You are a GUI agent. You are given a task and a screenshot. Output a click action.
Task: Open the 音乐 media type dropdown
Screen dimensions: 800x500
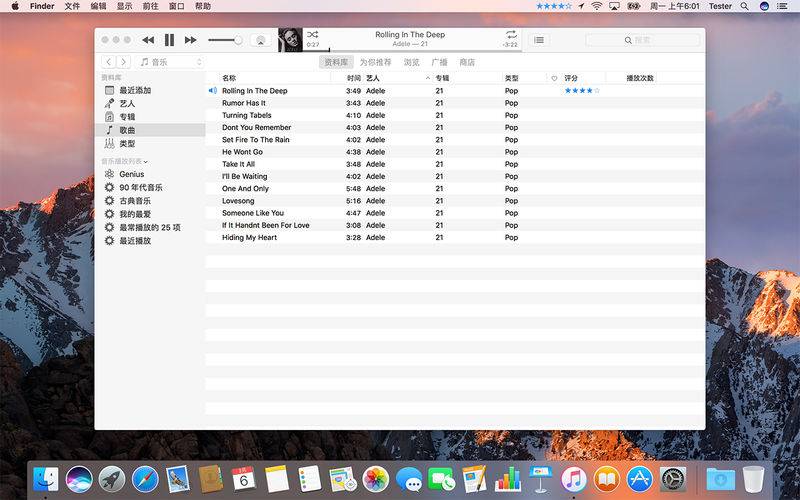click(x=170, y=62)
